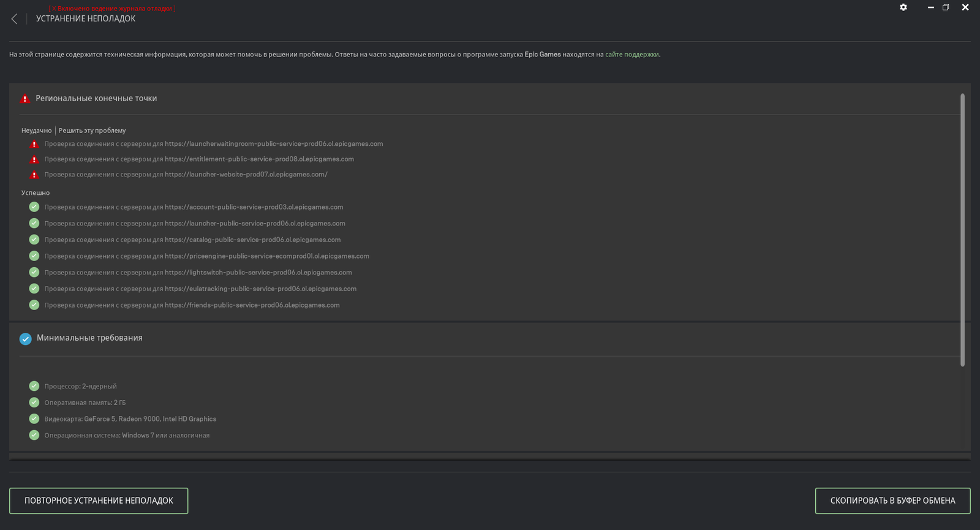Click ПОВТОРНОЕ УСТРАНЕНИЕ НЕПОЛАДОК button
The image size is (980, 530).
tap(99, 501)
